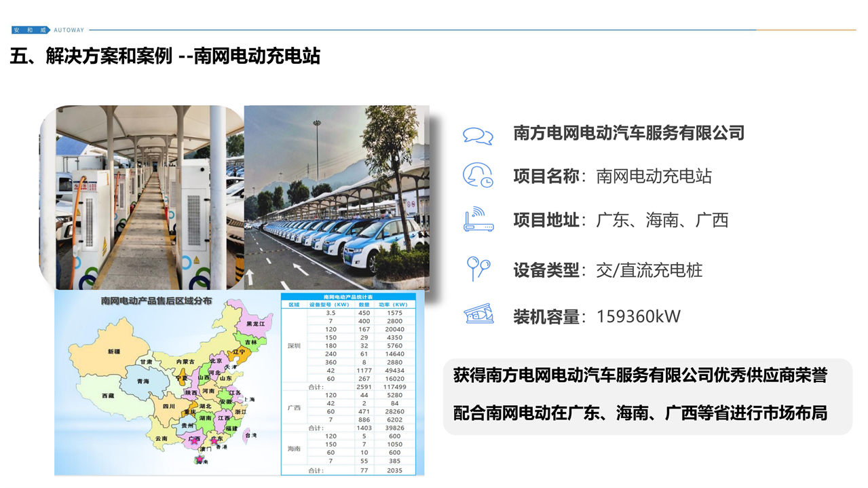Click the 安和威 AUTOWAY logo badge

coord(48,30)
